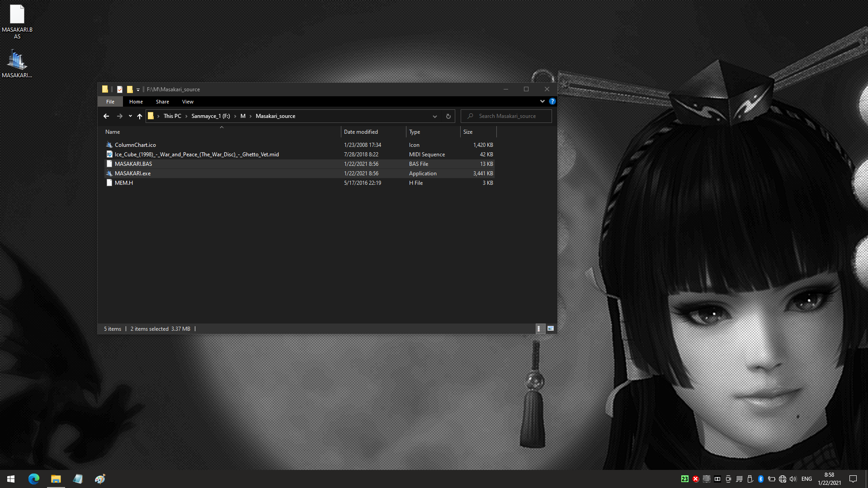
Task: Click the ColumnChart.ico file icon
Action: [x=109, y=145]
